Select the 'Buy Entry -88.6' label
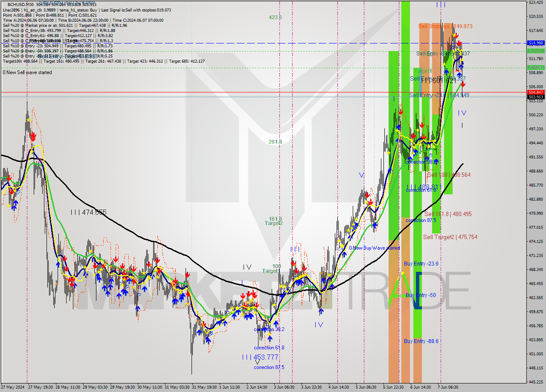Image resolution: width=546 pixels, height=392 pixels. pyautogui.click(x=421, y=341)
